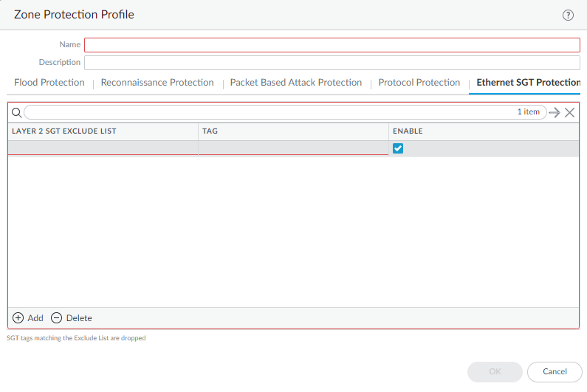Click the Layer 2 SGT Exclude List cell
The image size is (587, 392).
tap(103, 148)
